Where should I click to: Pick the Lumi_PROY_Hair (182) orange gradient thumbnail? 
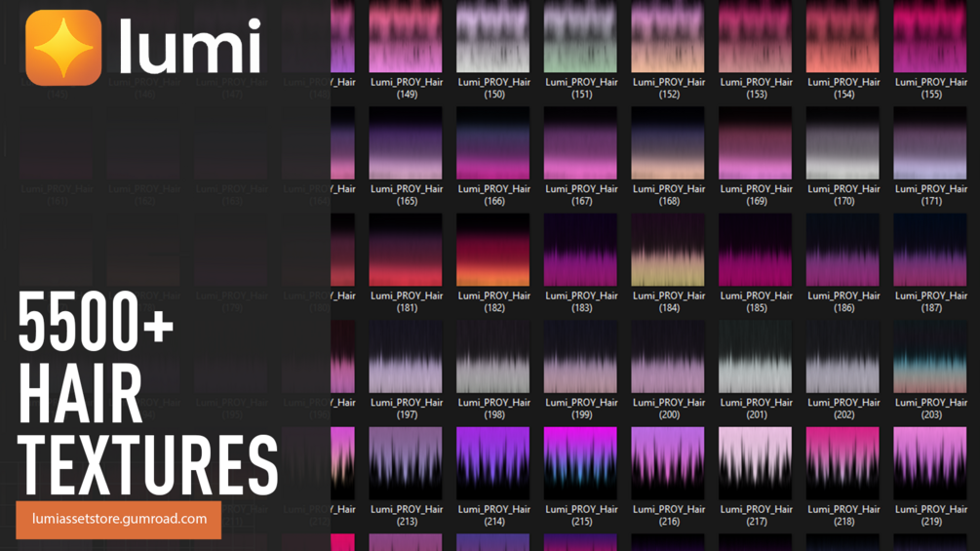pos(493,250)
